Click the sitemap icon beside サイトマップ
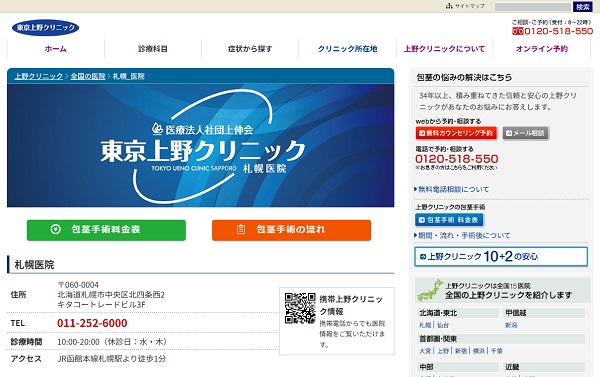The width and height of the screenshot is (600, 377). tap(449, 6)
